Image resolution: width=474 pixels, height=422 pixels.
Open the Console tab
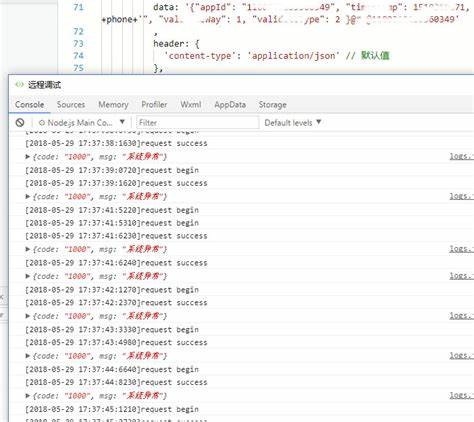click(x=29, y=105)
